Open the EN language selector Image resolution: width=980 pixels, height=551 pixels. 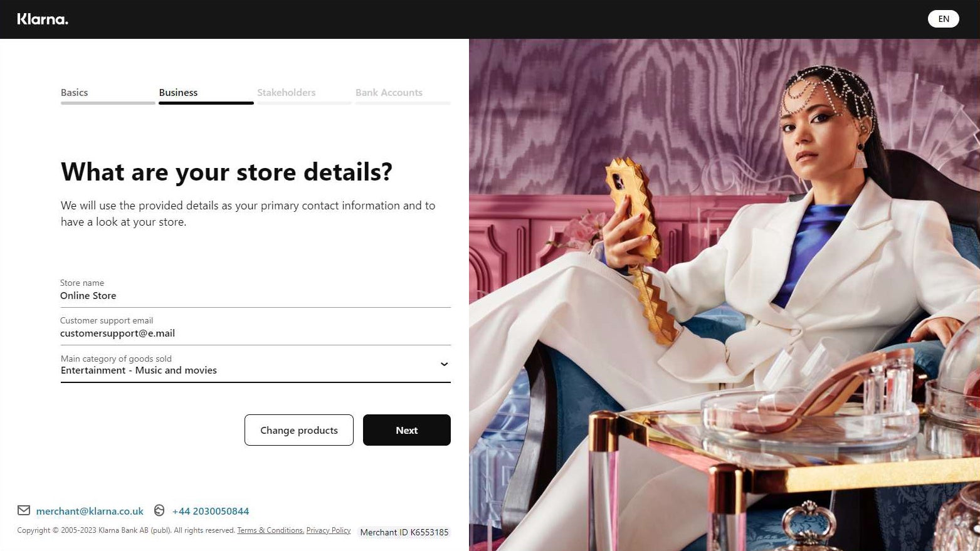click(943, 19)
